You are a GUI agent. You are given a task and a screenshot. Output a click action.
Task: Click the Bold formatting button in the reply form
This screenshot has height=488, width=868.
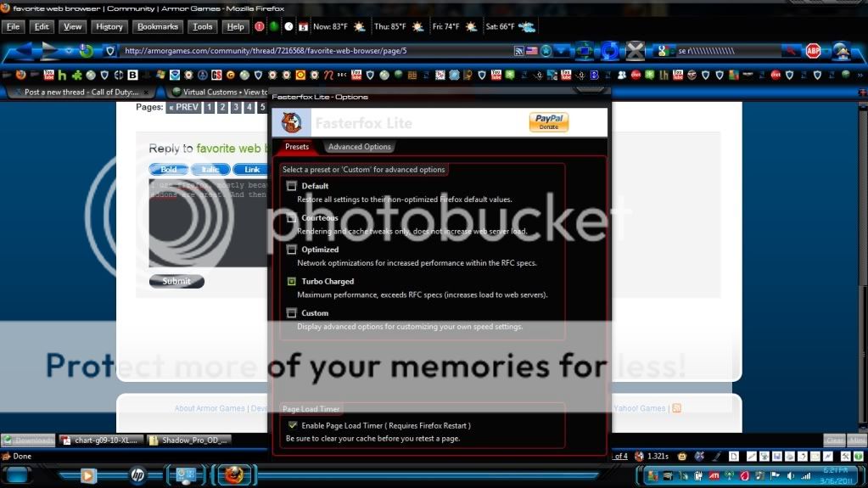[169, 170]
